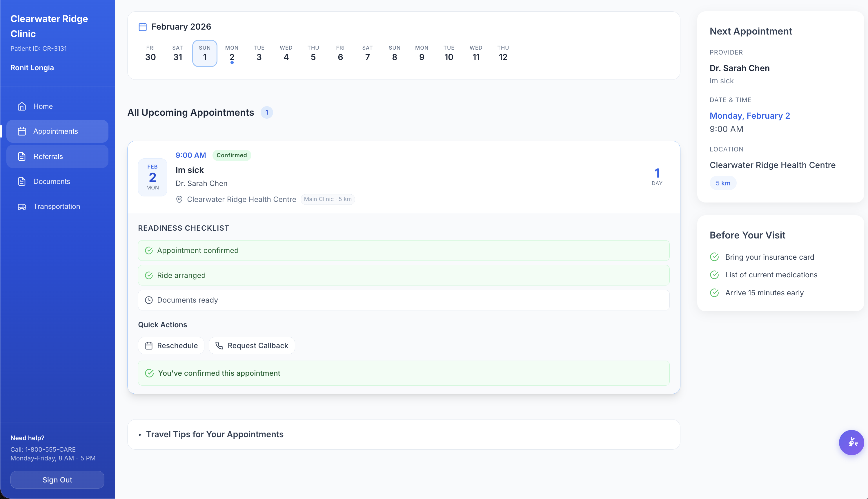Select Tuesday 10 in the calendar strip

pyautogui.click(x=448, y=53)
